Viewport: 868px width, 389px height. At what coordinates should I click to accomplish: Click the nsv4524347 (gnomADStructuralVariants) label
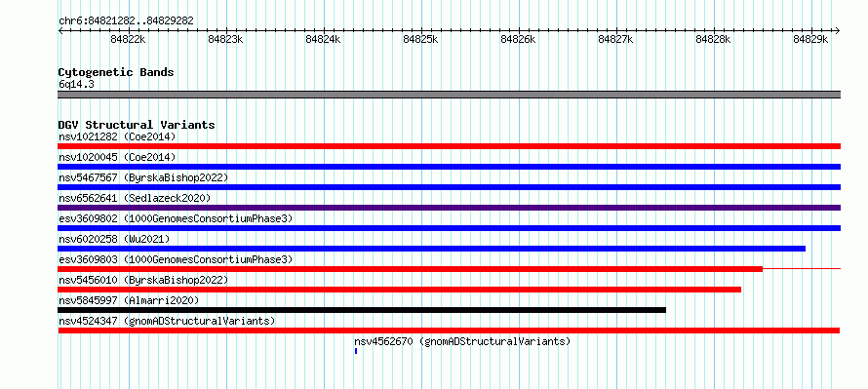(167, 321)
